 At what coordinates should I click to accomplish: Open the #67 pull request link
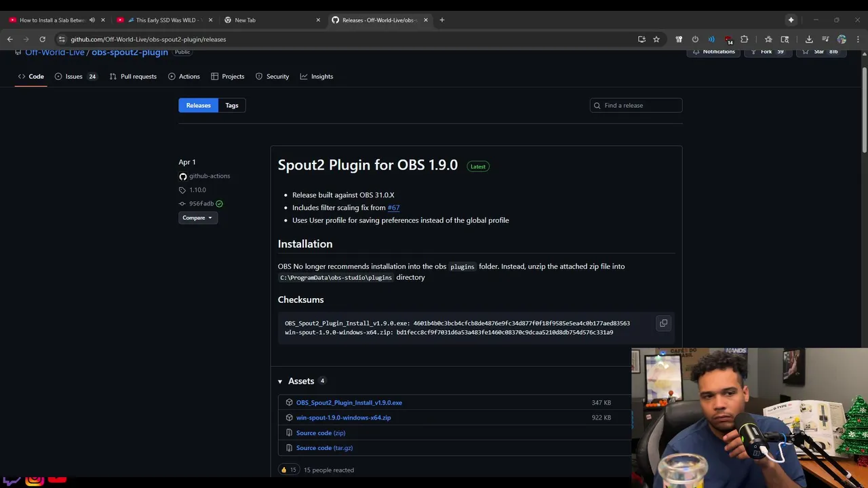393,207
